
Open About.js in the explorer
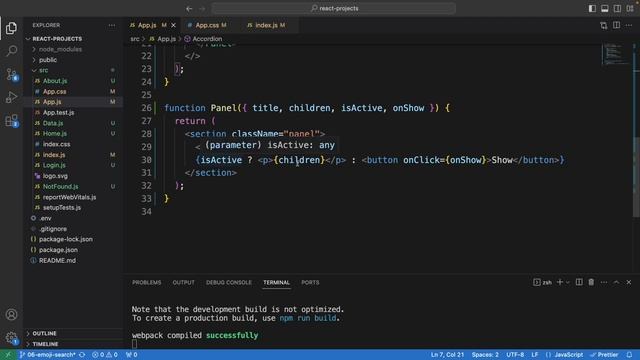pyautogui.click(x=55, y=81)
